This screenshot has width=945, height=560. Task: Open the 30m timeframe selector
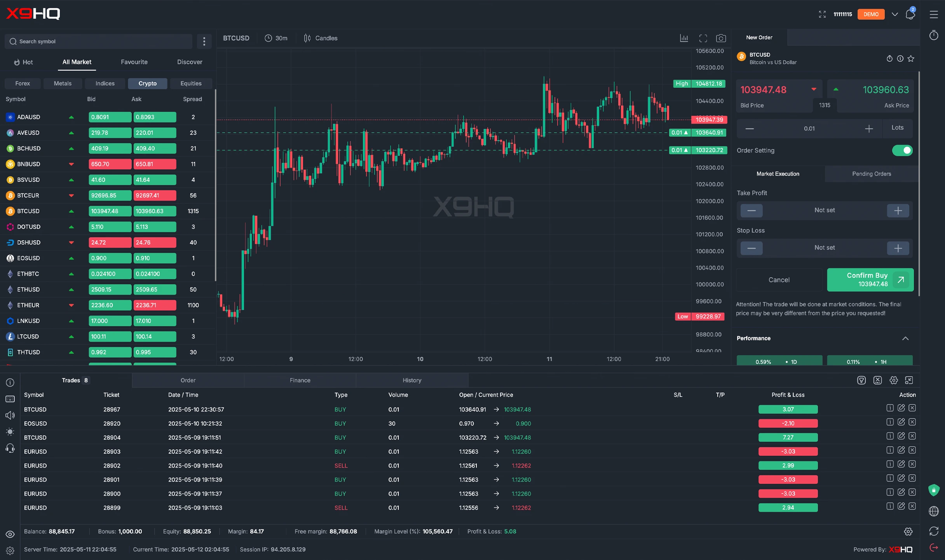[276, 38]
